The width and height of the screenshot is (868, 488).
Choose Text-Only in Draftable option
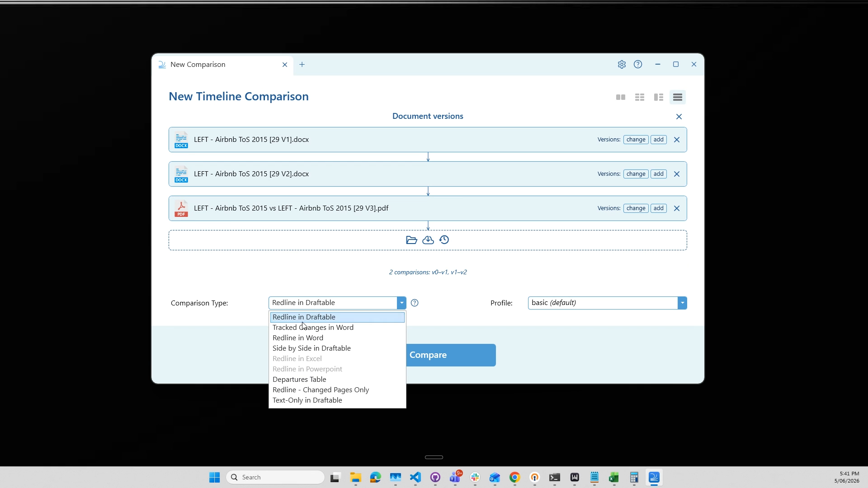(x=337, y=400)
